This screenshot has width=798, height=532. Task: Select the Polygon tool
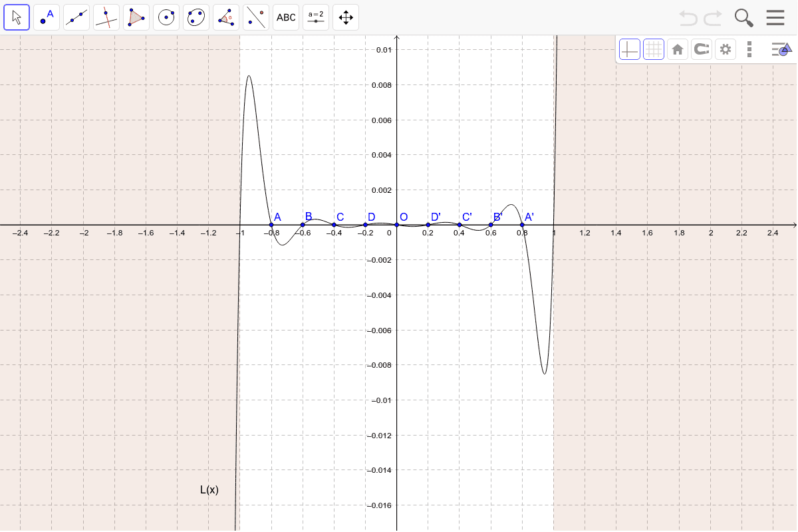[x=136, y=17]
